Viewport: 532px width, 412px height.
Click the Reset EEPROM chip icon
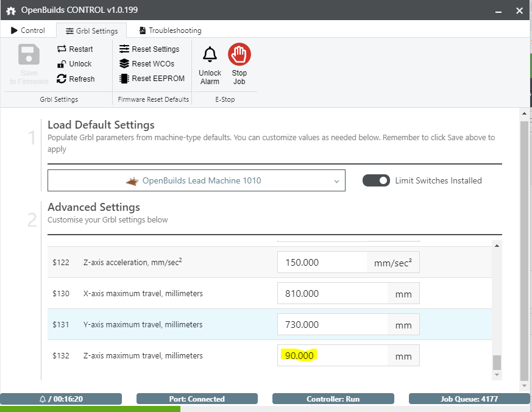124,79
